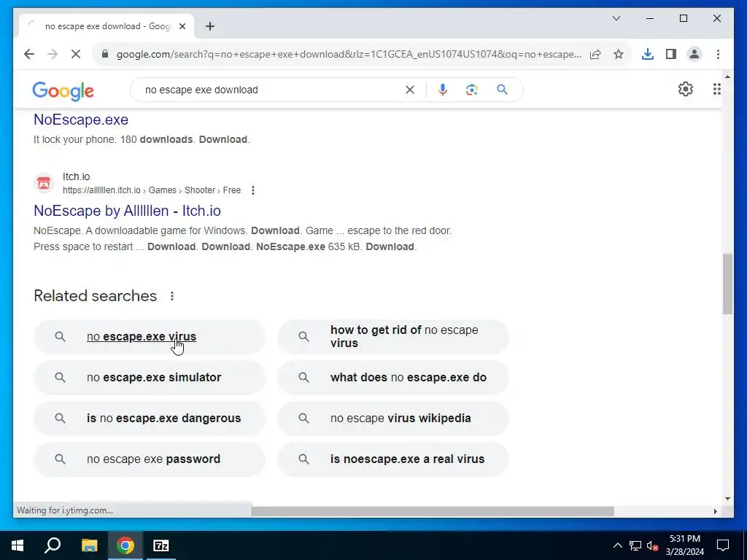Search 'no escape virus wikipedia'

coord(393,419)
